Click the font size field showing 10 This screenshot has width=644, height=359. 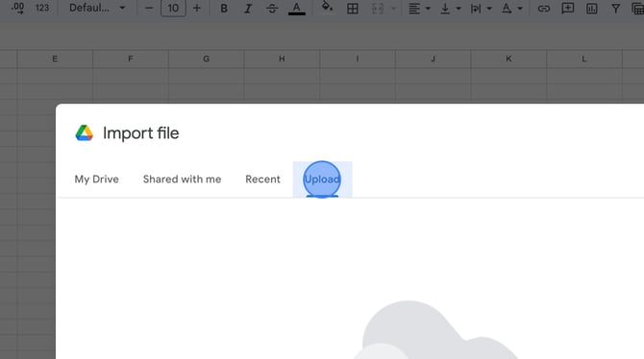pos(173,8)
